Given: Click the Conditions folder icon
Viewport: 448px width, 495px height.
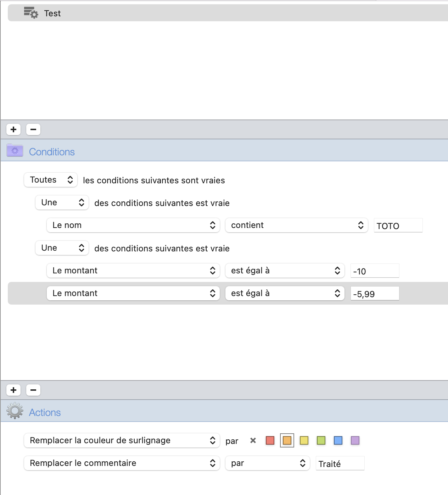Looking at the screenshot, I should click(x=15, y=151).
